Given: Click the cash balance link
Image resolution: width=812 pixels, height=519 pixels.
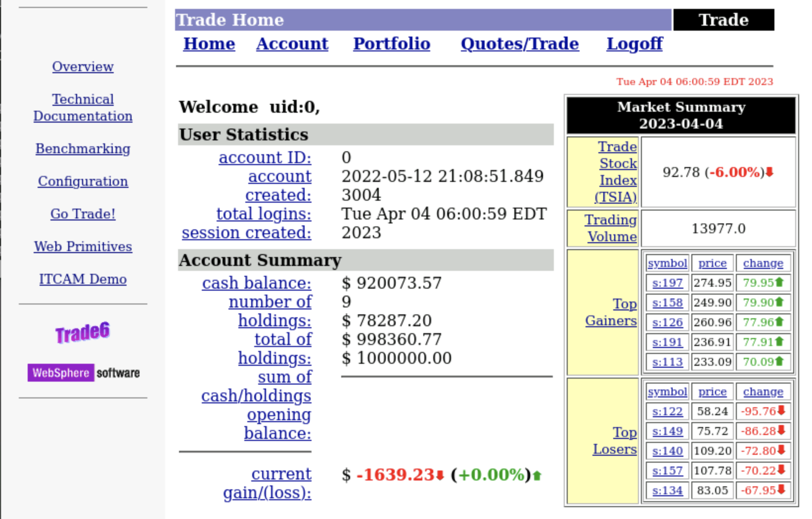Looking at the screenshot, I should point(257,283).
